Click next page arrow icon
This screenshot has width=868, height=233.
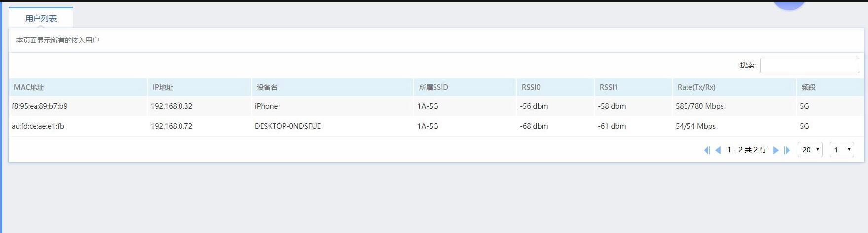pyautogui.click(x=776, y=150)
